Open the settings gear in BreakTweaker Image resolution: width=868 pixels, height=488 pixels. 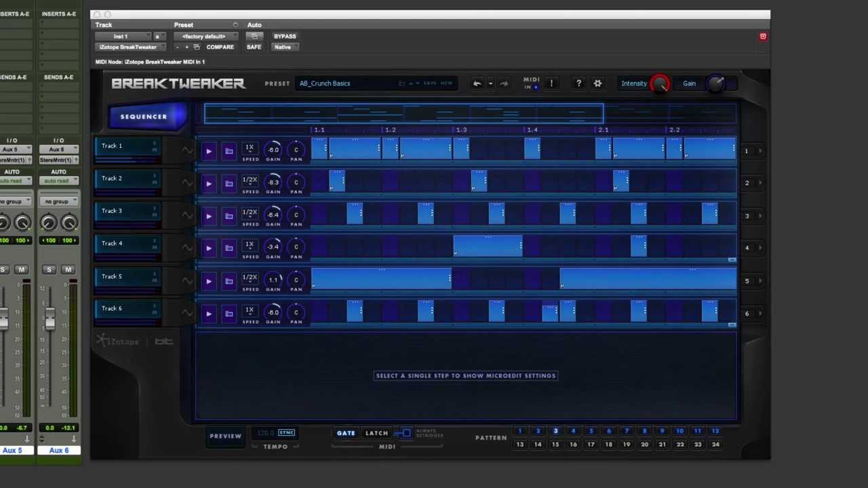coord(597,83)
